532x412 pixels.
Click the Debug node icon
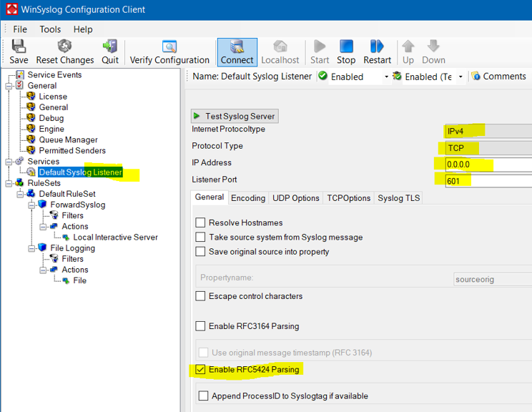(x=31, y=118)
